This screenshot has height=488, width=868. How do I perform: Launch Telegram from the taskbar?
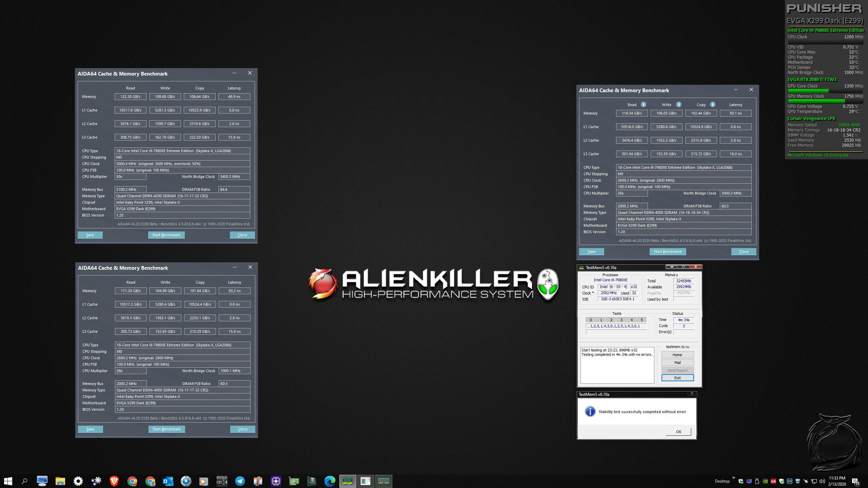coord(240,481)
